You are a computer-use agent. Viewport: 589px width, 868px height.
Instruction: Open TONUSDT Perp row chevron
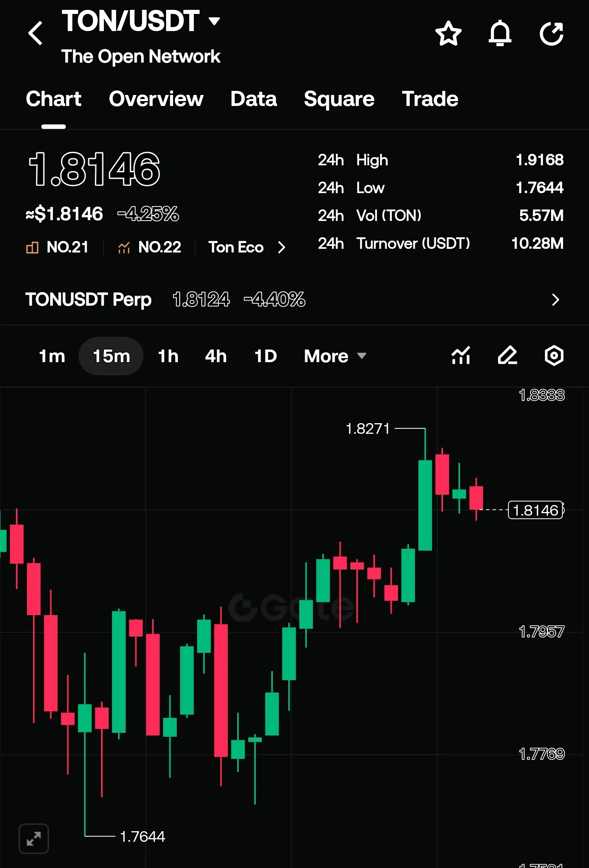555,300
